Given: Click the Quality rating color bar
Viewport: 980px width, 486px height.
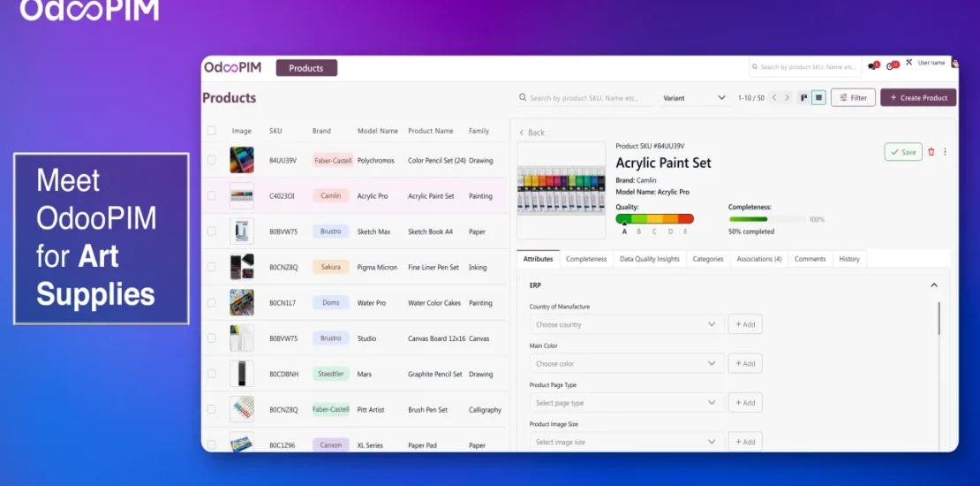Looking at the screenshot, I should point(654,219).
